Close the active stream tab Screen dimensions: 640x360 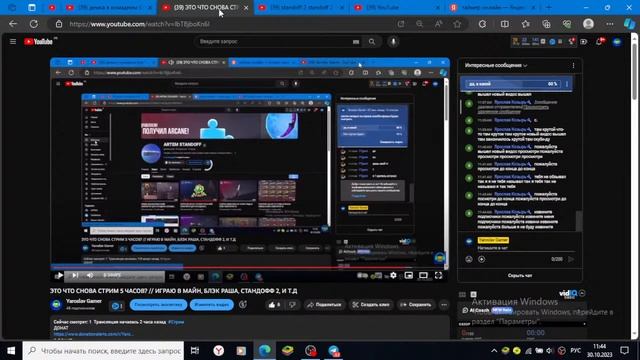pyautogui.click(x=246, y=7)
